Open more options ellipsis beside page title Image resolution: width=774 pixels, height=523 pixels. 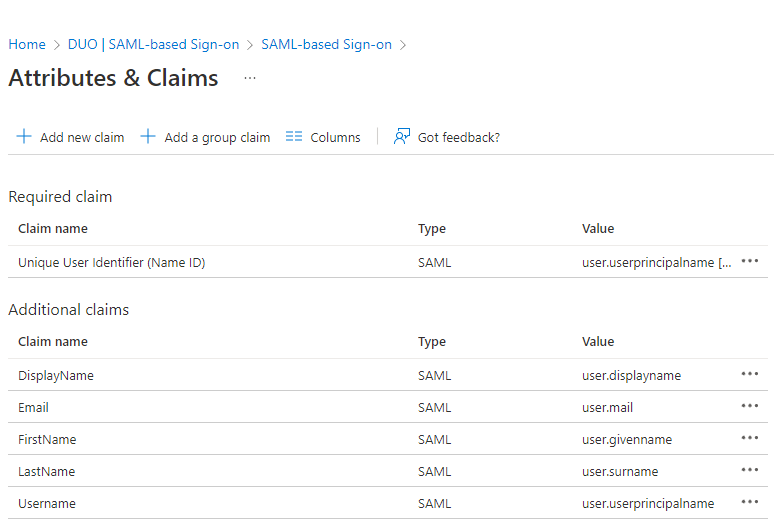250,78
